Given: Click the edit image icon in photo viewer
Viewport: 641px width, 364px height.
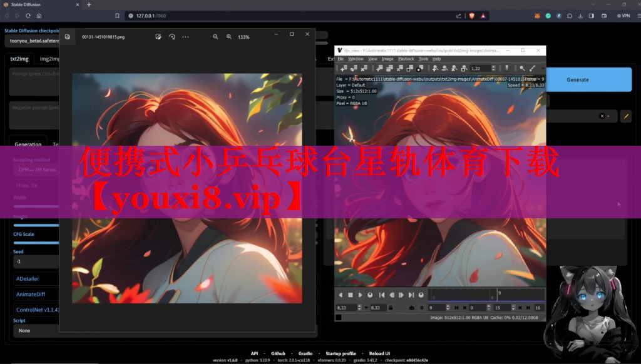Looking at the screenshot, I should click(x=158, y=37).
